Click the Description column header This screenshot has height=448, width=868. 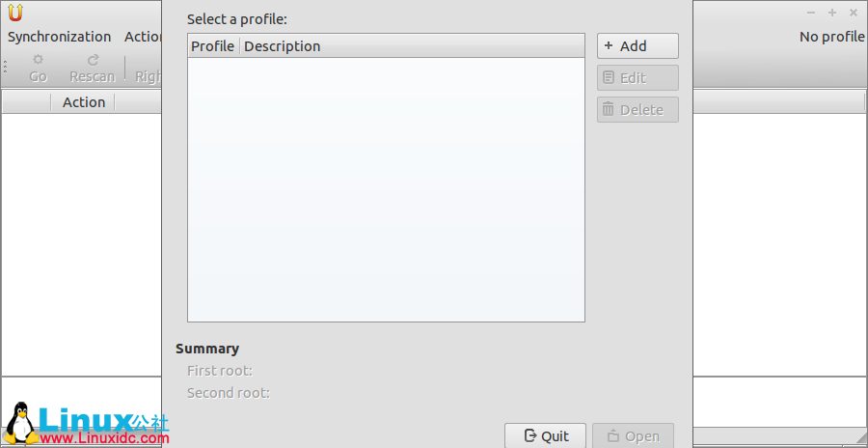tap(283, 46)
